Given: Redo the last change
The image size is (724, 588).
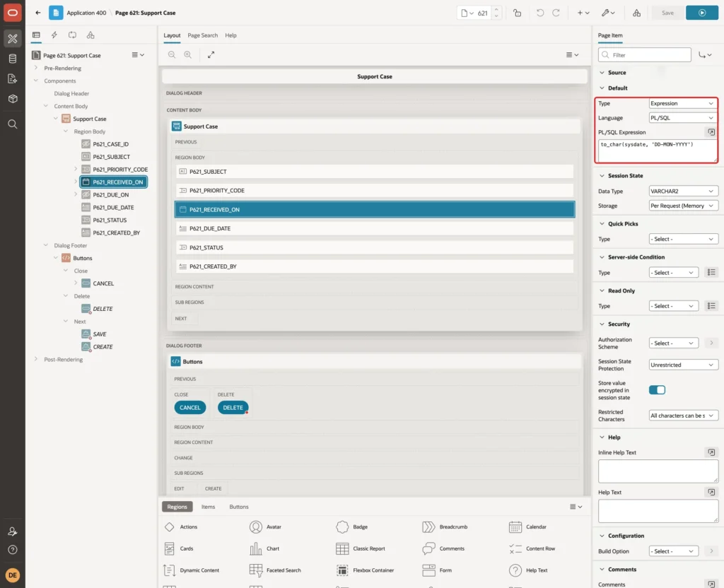Looking at the screenshot, I should click(556, 13).
